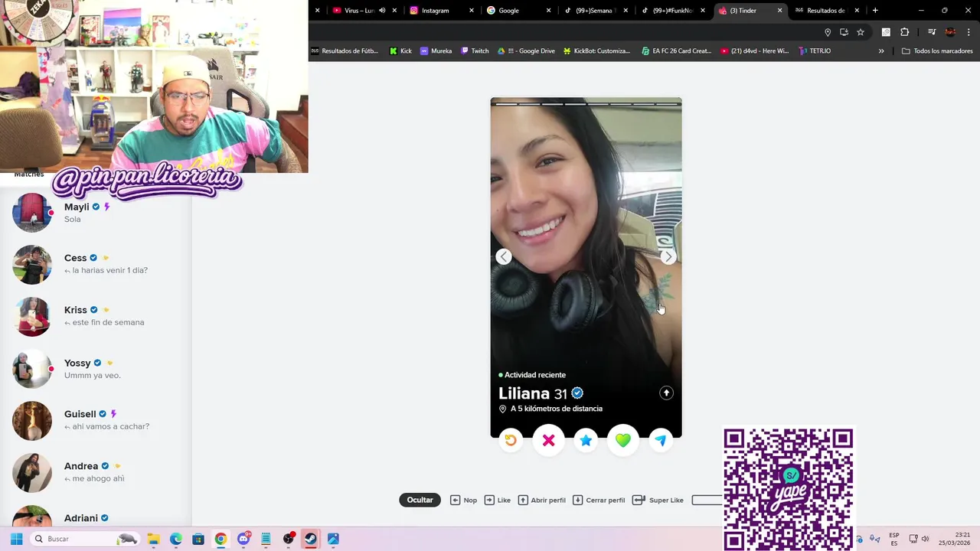Send a Super Like with the blue star
The width and height of the screenshot is (980, 551).
[x=586, y=440]
